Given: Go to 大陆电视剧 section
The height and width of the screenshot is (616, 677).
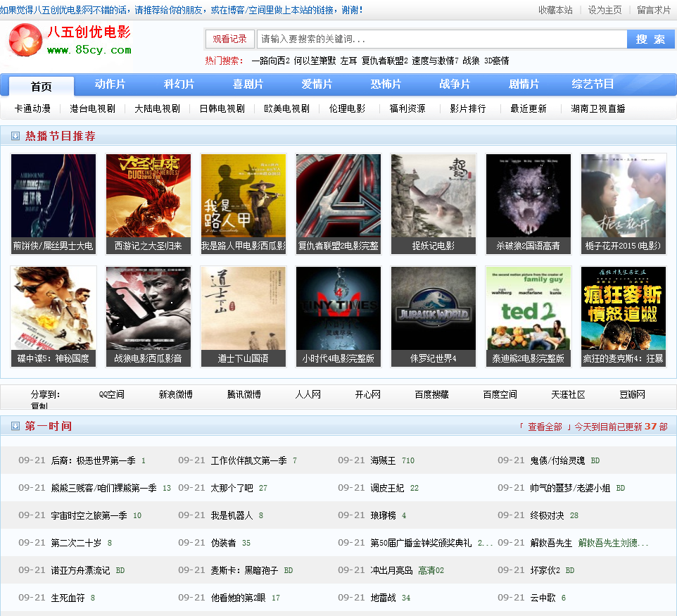Looking at the screenshot, I should point(157,108).
